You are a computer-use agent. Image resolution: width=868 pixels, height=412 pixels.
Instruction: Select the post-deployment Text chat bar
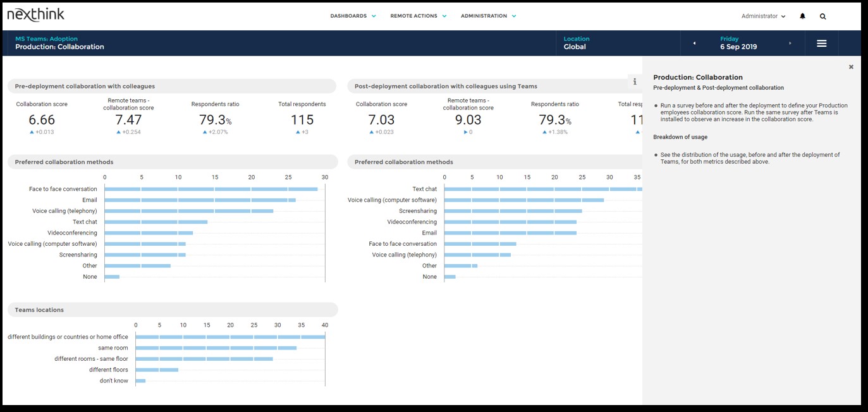tap(542, 189)
